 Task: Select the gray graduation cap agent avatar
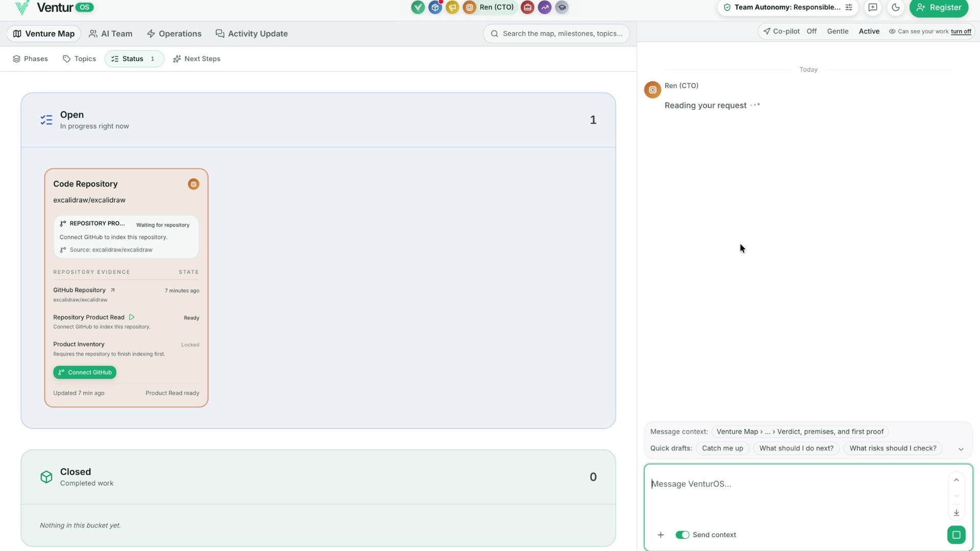point(562,7)
